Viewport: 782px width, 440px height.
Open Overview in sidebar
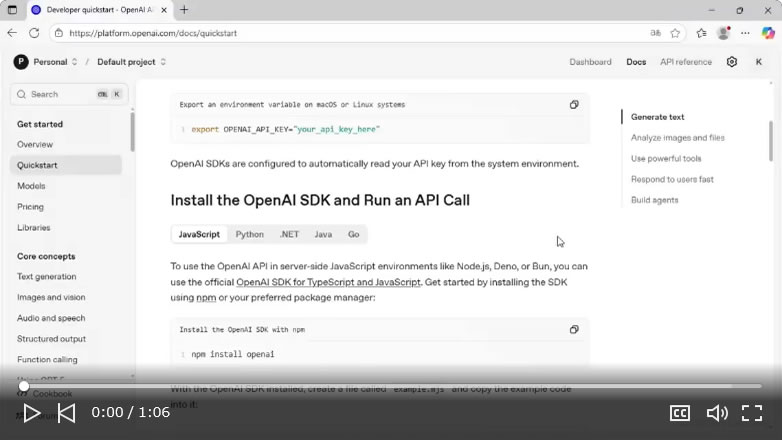pos(35,144)
